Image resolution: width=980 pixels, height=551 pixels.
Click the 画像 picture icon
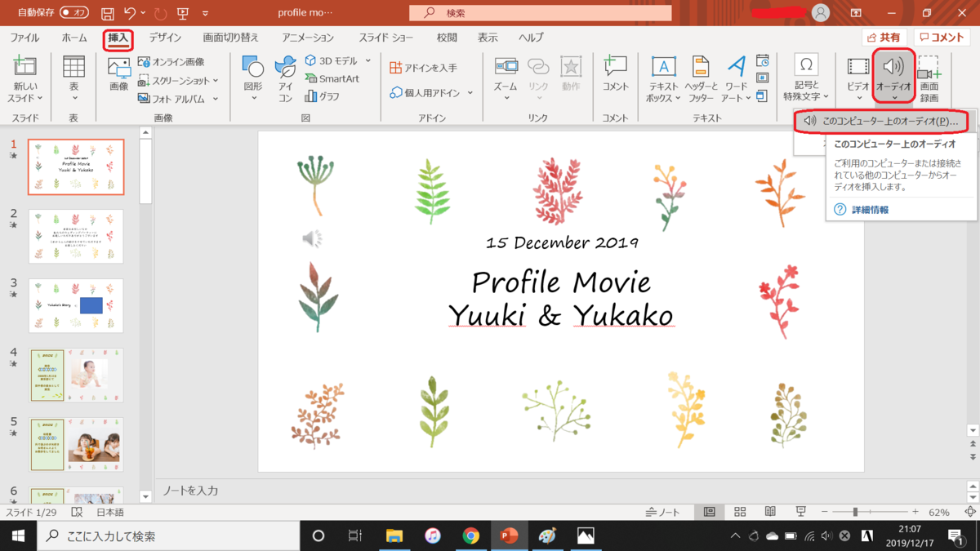click(x=118, y=73)
